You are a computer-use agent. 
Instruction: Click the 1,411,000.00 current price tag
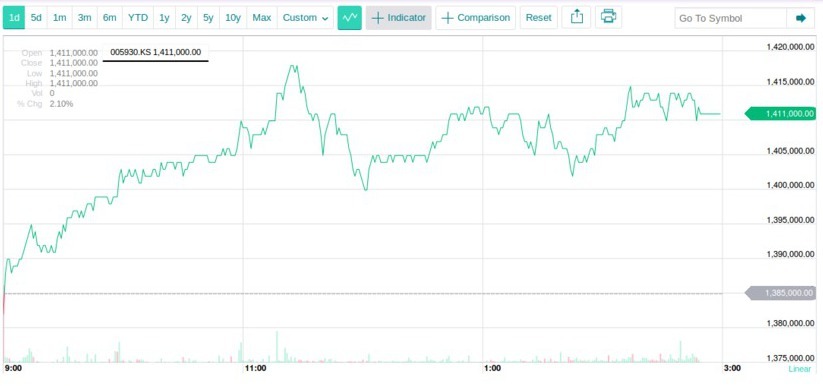[780, 113]
